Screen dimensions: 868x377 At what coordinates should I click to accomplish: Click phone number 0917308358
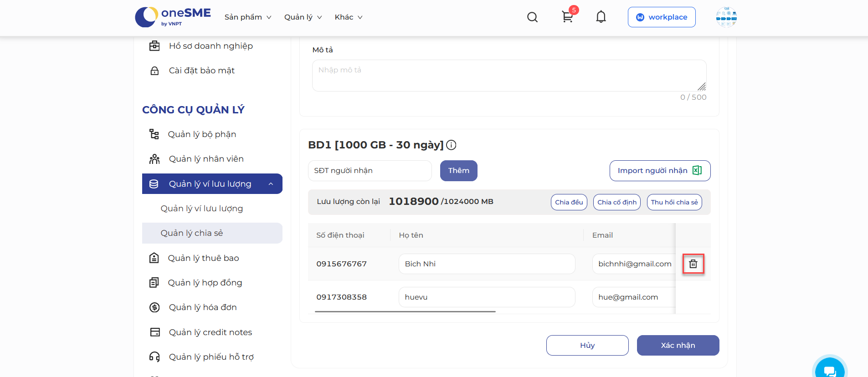(341, 297)
